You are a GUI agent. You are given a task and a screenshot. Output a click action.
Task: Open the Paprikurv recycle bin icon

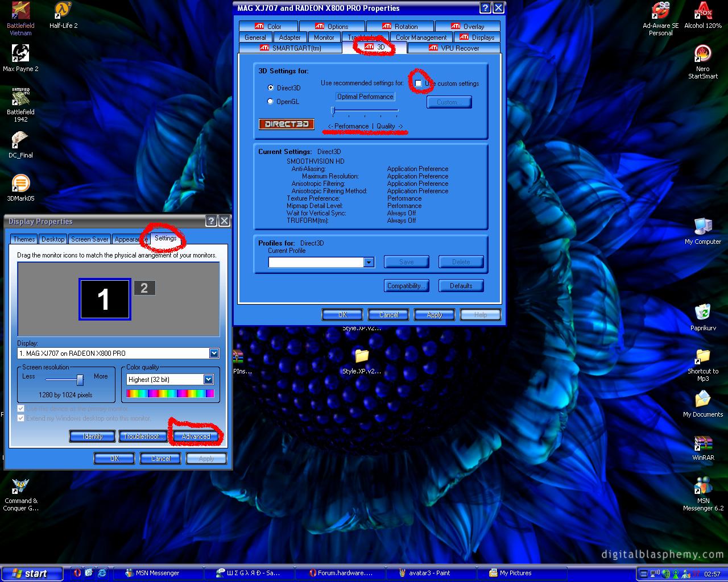tap(703, 318)
